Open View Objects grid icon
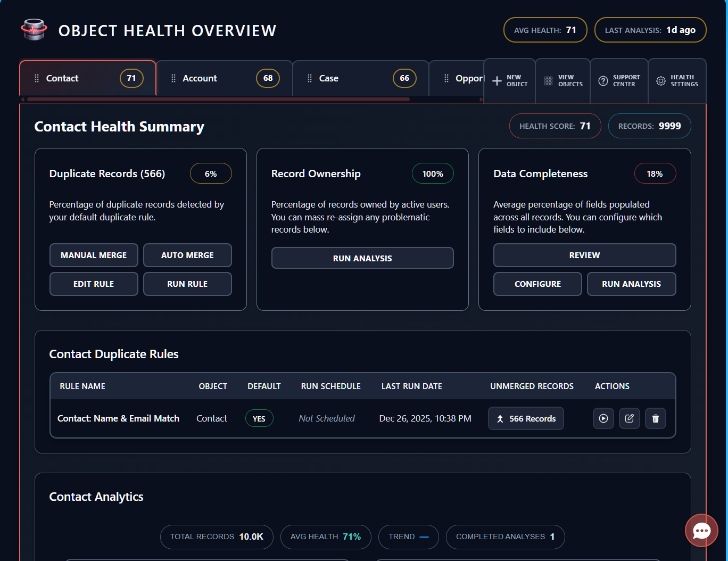Viewport: 728px width, 561px height. (548, 81)
